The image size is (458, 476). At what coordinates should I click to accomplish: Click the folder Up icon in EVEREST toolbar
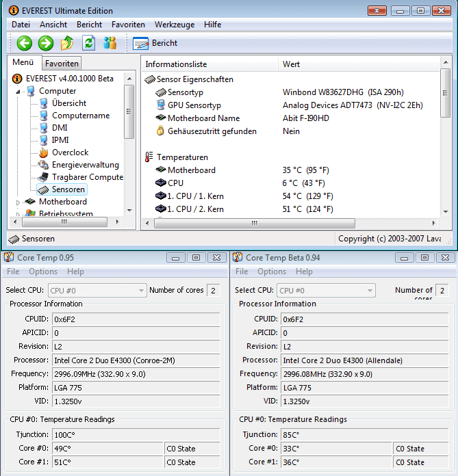pos(67,43)
